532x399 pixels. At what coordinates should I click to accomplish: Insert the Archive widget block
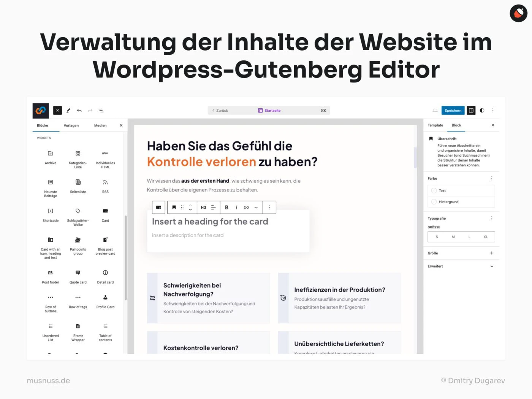click(x=51, y=158)
